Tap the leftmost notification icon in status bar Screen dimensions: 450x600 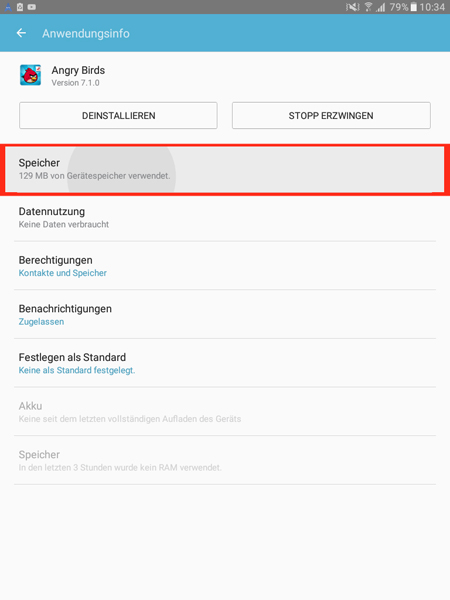point(8,7)
